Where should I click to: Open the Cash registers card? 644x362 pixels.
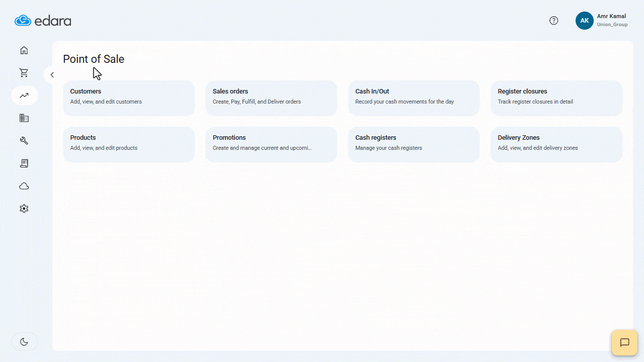(x=414, y=144)
